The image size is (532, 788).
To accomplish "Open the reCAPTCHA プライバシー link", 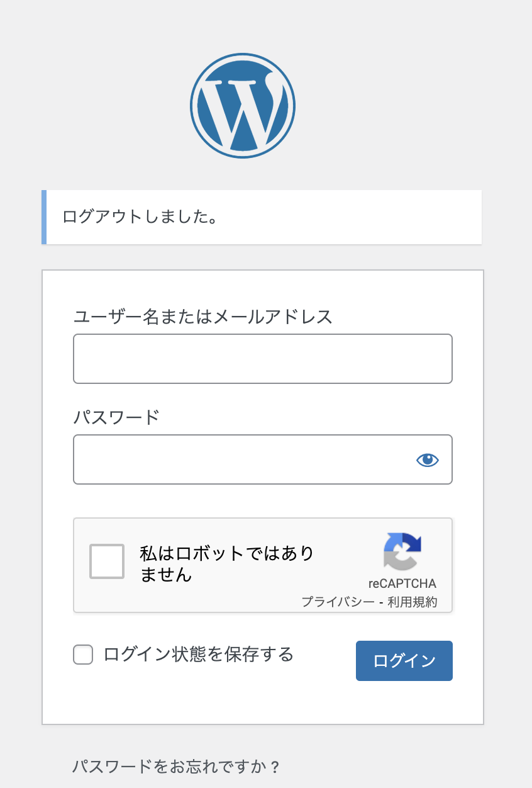I will pyautogui.click(x=338, y=602).
